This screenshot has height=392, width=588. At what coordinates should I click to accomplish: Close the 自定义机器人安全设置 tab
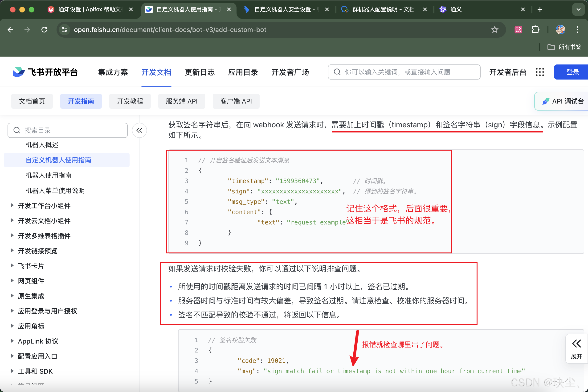pyautogui.click(x=327, y=9)
